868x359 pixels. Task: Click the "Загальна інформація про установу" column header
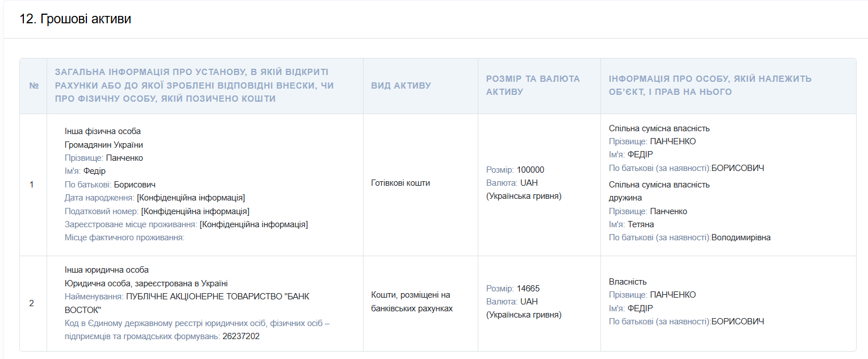point(194,85)
